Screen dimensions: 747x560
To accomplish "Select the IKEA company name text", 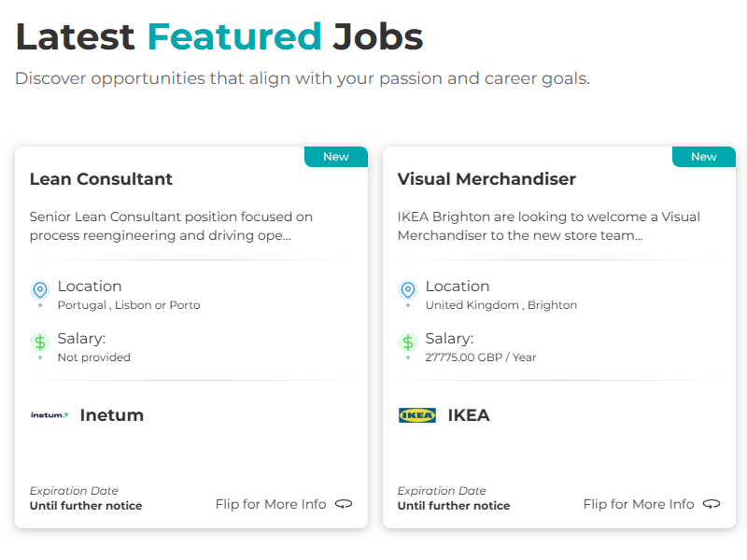I will 469,415.
